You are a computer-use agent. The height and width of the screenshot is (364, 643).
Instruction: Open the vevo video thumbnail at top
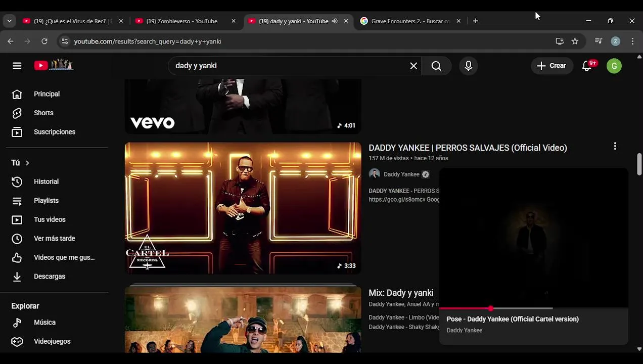(x=243, y=106)
